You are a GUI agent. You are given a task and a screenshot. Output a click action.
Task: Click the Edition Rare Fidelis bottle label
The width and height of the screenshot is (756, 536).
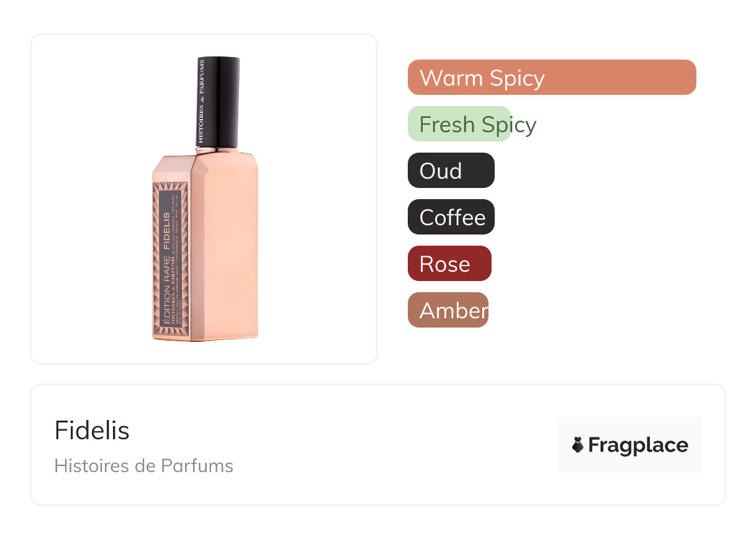point(170,261)
